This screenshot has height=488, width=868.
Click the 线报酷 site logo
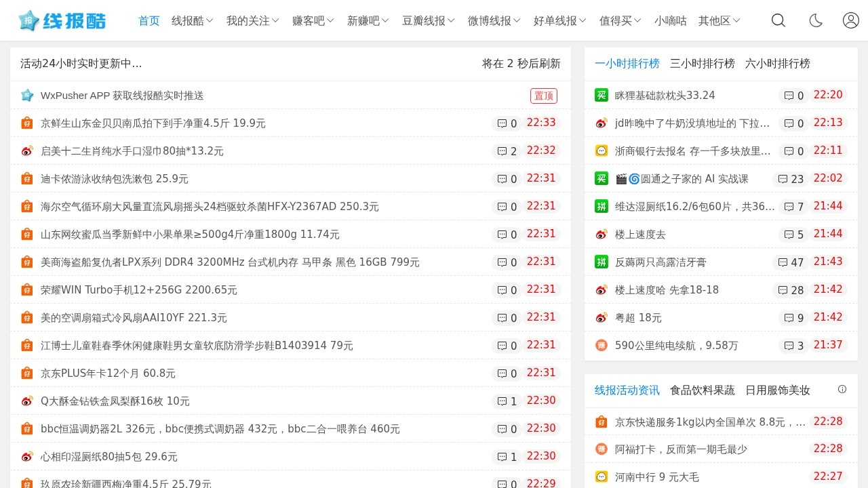pos(62,20)
